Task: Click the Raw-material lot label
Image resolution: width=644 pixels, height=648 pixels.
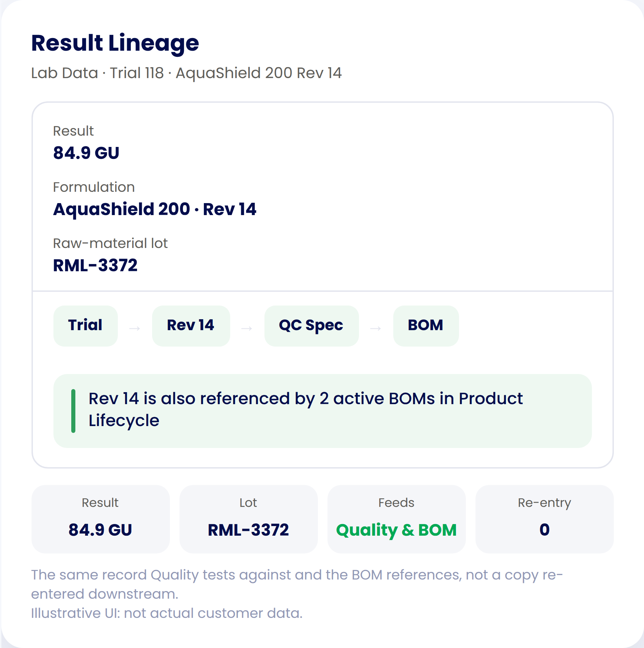Action: pyautogui.click(x=110, y=244)
